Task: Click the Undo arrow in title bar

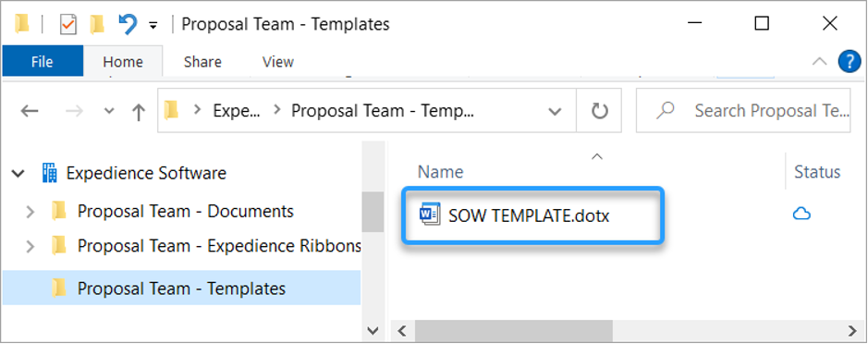Action: pyautogui.click(x=128, y=24)
